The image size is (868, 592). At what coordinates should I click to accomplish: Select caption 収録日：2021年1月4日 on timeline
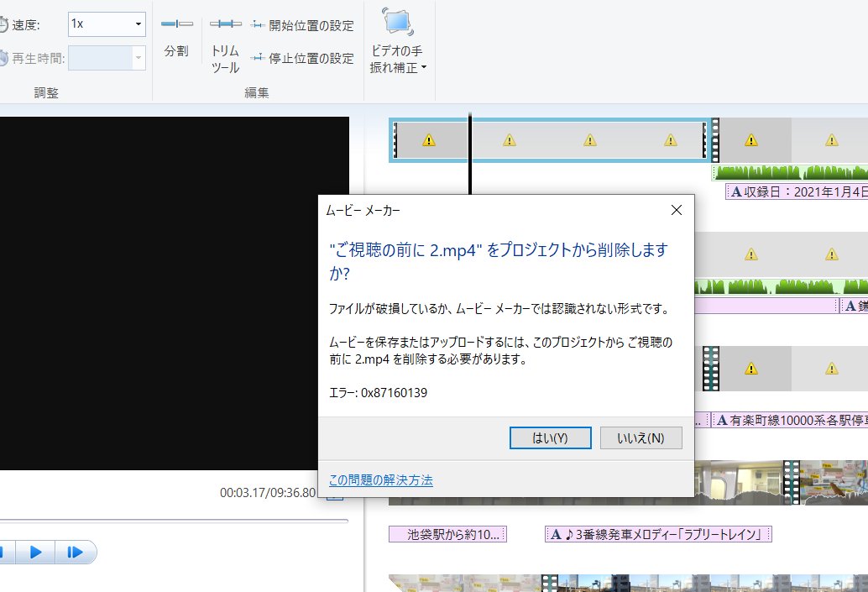pos(797,192)
